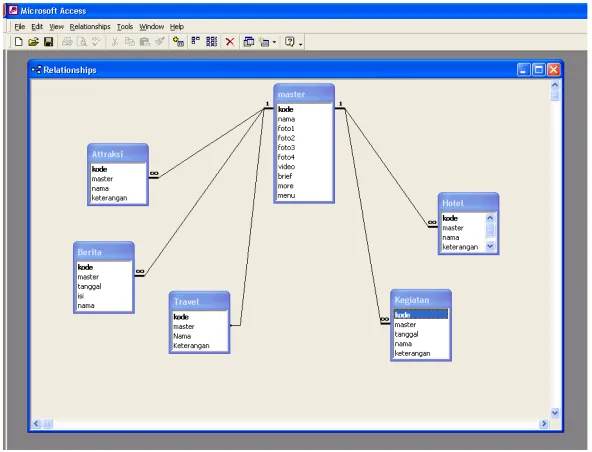The width and height of the screenshot is (592, 452).
Task: Select the Hotel table title bar
Action: [x=469, y=203]
